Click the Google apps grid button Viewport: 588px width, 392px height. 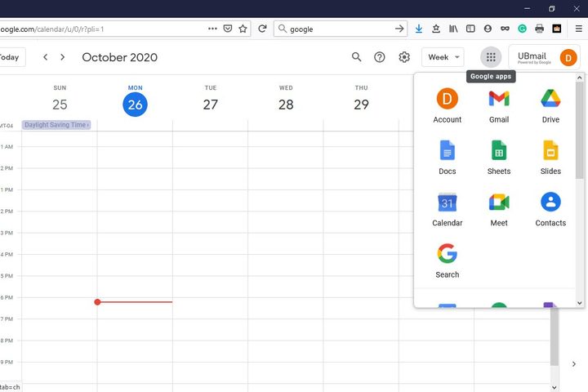pyautogui.click(x=491, y=57)
